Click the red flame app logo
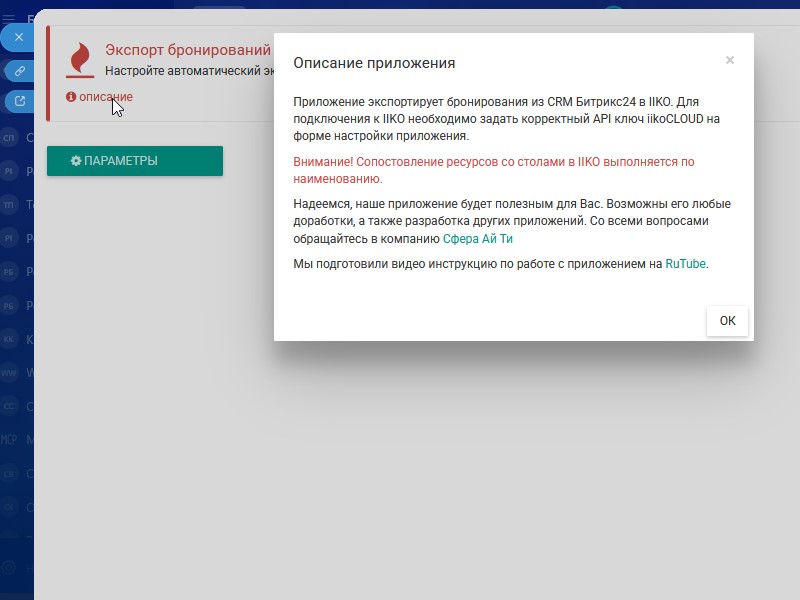 [x=80, y=60]
